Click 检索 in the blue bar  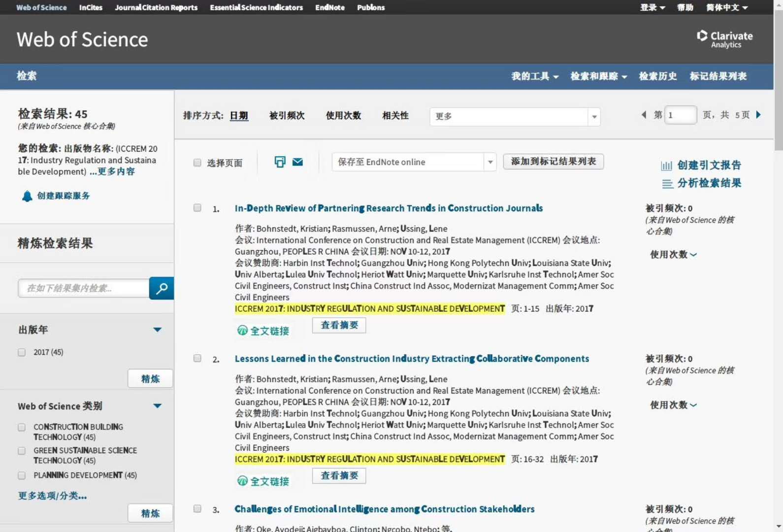pyautogui.click(x=27, y=76)
